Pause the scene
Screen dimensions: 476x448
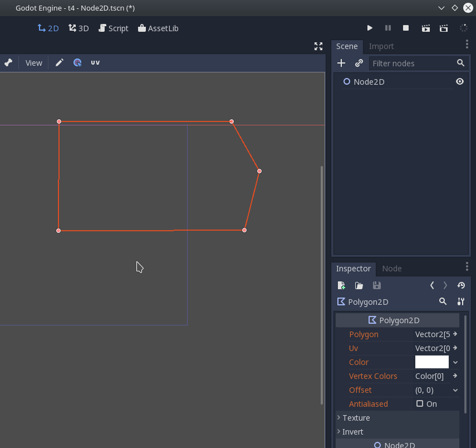[387, 28]
